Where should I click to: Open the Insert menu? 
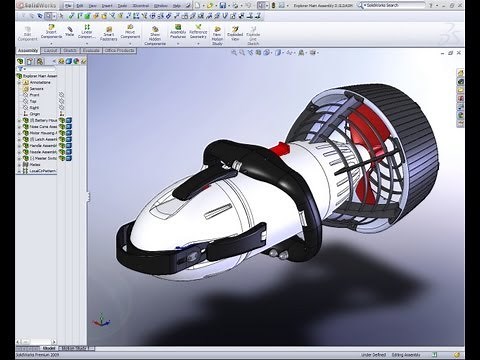pyautogui.click(x=107, y=6)
